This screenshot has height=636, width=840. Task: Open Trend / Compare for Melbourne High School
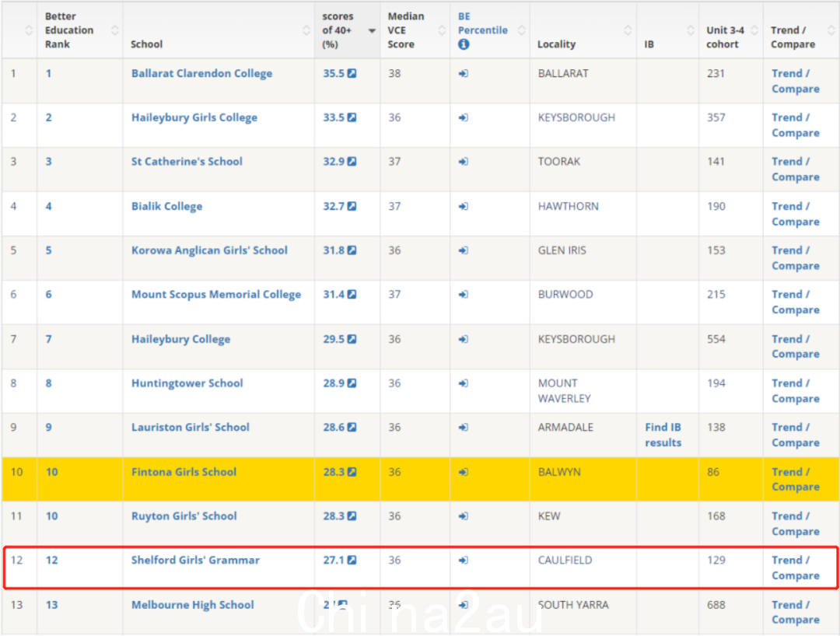tap(796, 612)
